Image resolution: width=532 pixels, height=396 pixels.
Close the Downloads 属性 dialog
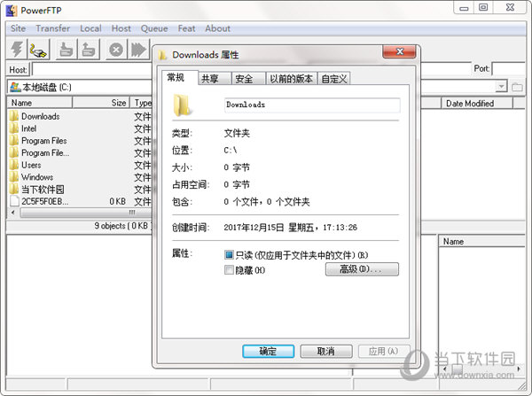point(399,51)
